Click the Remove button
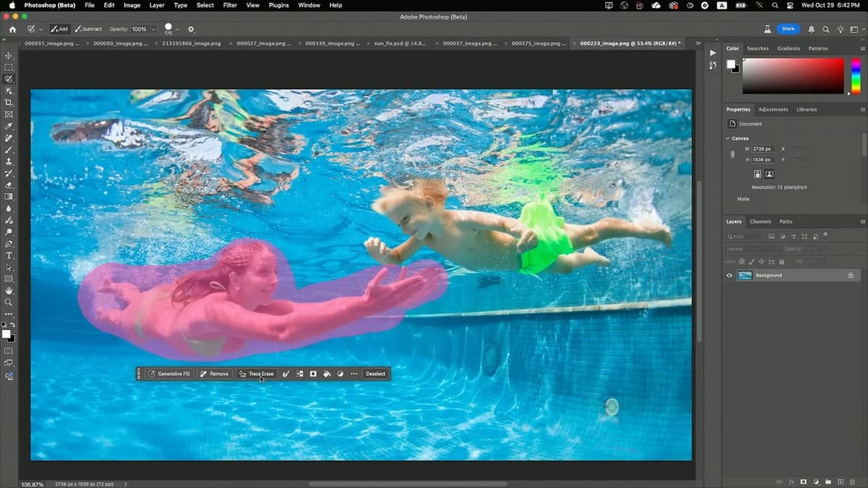Viewport: 868px width, 488px height. (214, 374)
